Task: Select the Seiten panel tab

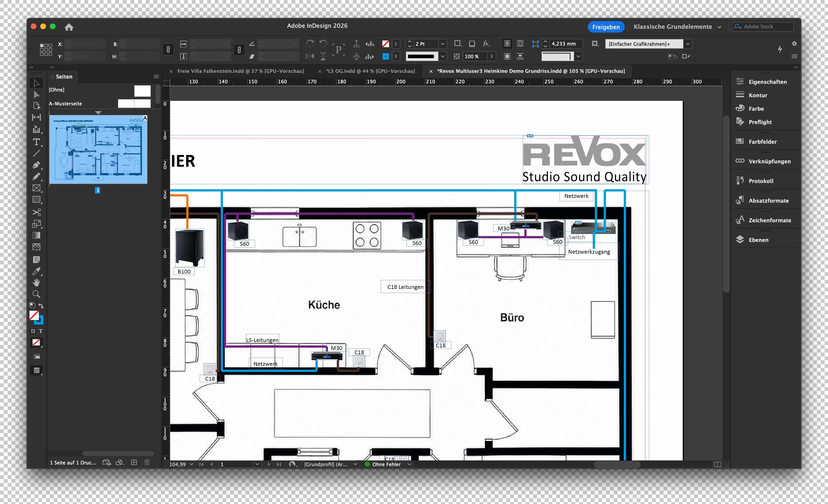Action: tap(64, 77)
